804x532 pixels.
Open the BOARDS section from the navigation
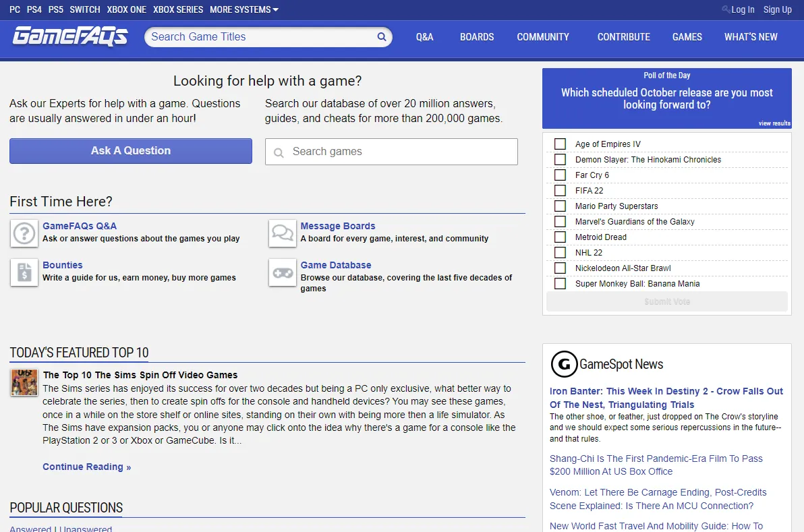coord(477,37)
